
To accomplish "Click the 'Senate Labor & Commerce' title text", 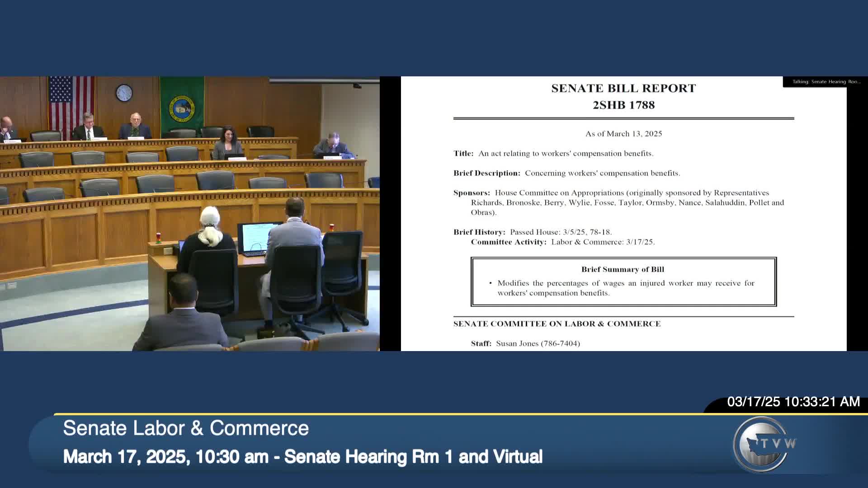I will (186, 428).
